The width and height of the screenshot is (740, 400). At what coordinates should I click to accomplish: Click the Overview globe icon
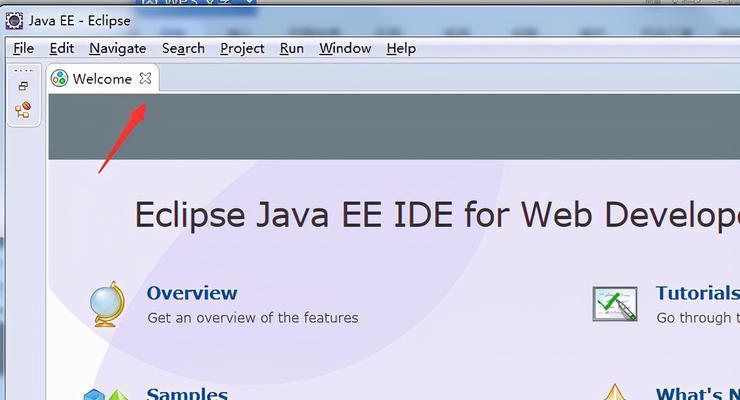tap(107, 304)
